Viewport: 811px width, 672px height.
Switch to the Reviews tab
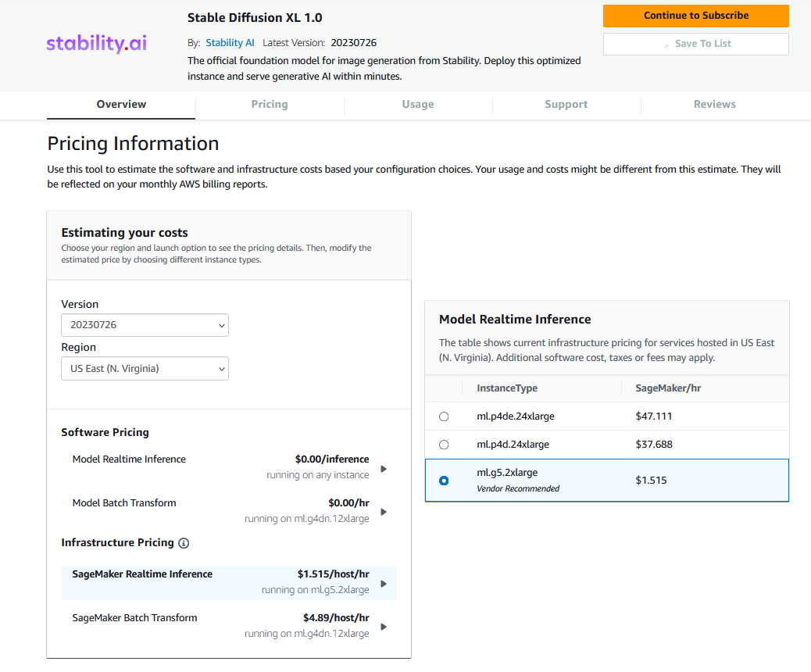click(715, 105)
